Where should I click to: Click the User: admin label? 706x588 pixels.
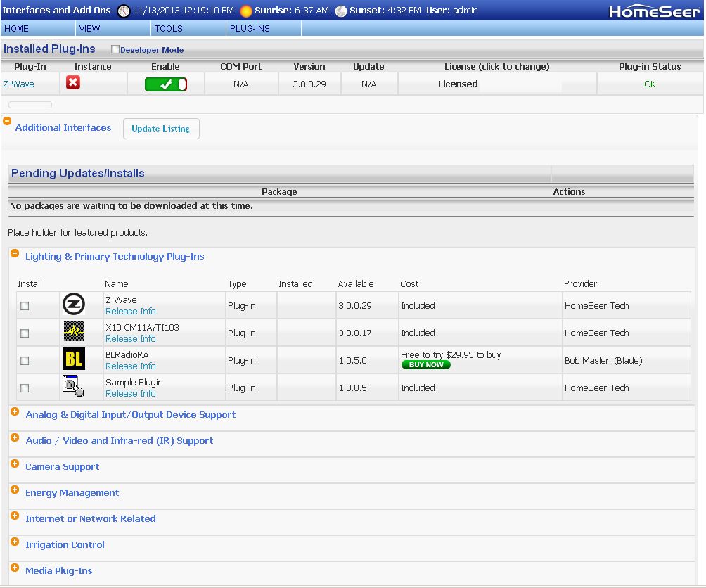point(451,10)
